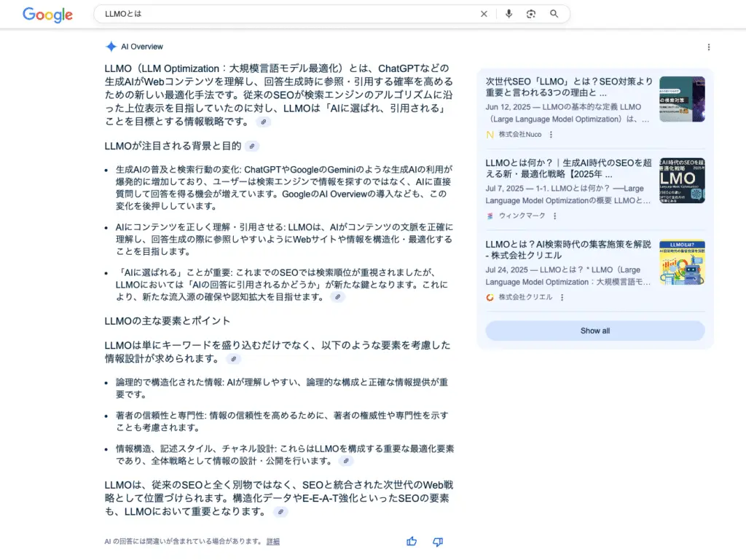Start voice search with microphone icon
746x560 pixels.
point(509,14)
